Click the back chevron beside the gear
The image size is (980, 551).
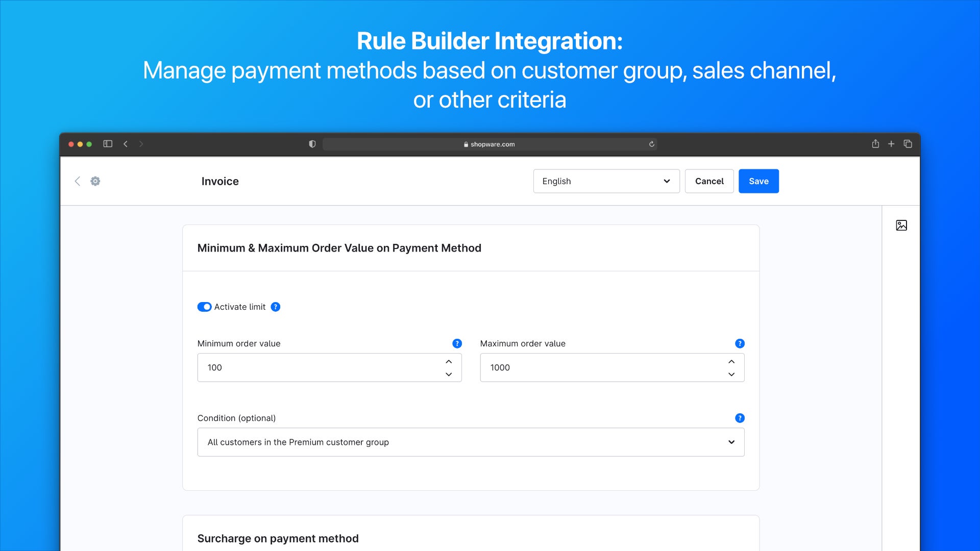pyautogui.click(x=78, y=181)
